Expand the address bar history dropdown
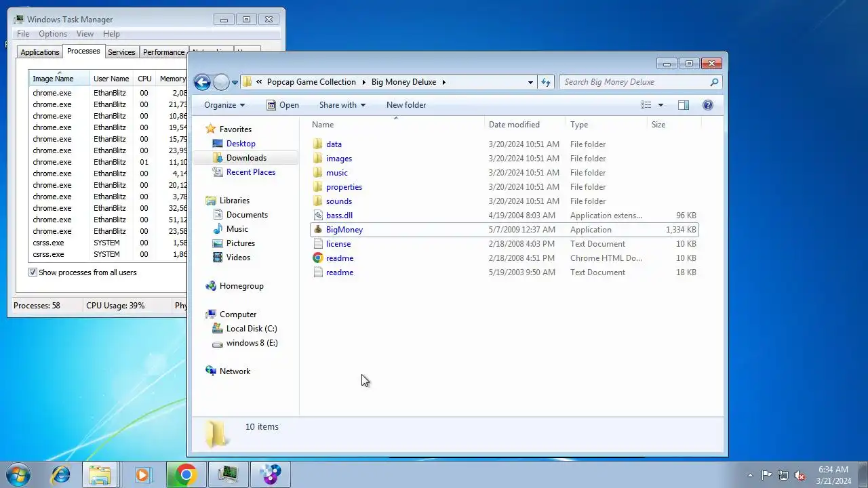Image resolution: width=868 pixels, height=488 pixels. [x=530, y=82]
